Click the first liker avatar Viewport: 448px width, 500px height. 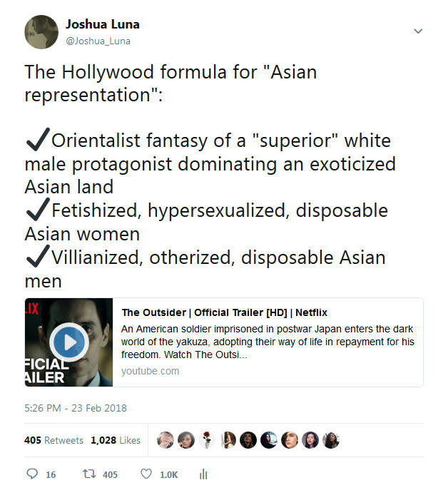click(166, 440)
